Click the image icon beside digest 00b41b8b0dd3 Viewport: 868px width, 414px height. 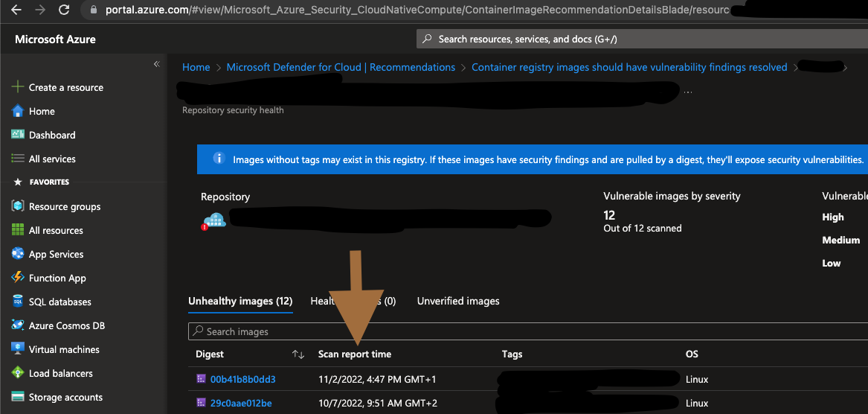click(200, 379)
